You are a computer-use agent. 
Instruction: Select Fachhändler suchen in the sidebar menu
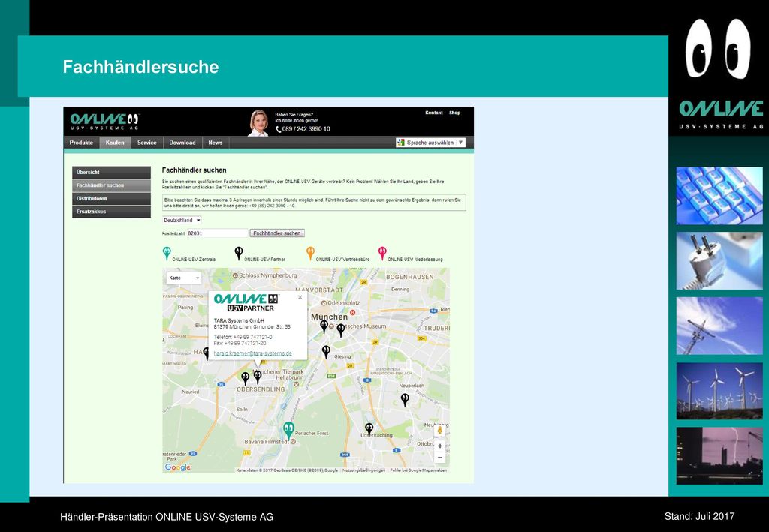111,185
